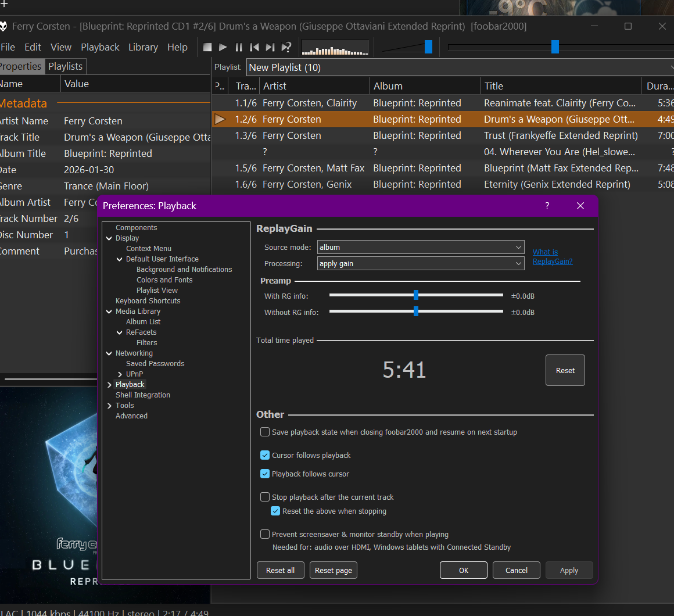Expand the Tools tree node
674x616 pixels.
[109, 406]
